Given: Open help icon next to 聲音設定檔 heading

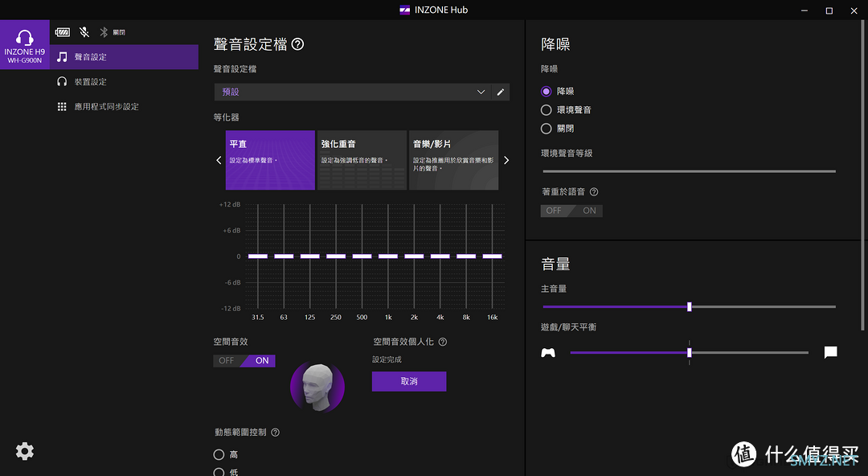Looking at the screenshot, I should (298, 44).
